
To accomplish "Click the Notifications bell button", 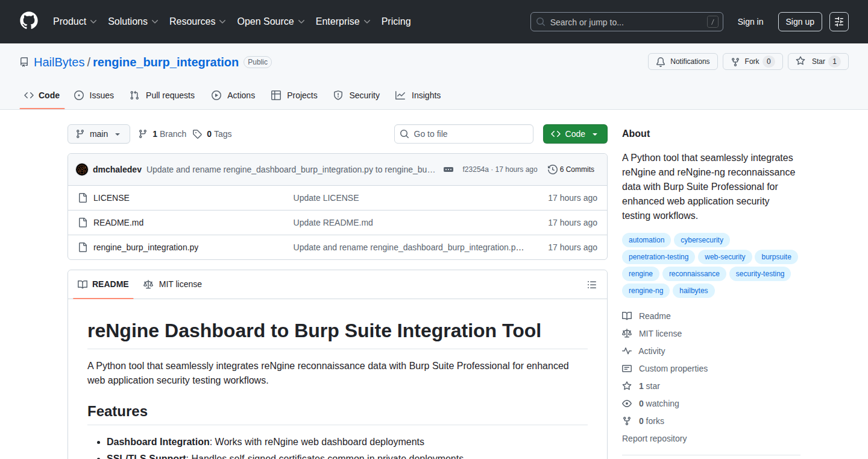I will (683, 62).
